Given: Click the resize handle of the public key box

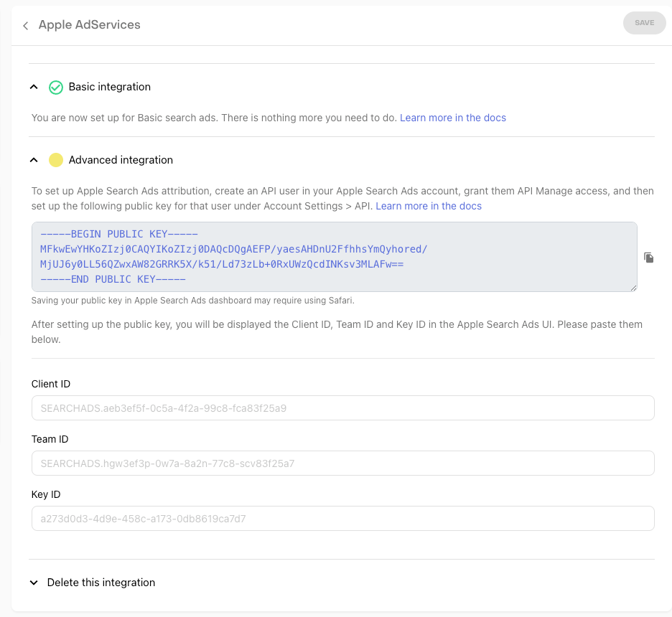Looking at the screenshot, I should (633, 288).
